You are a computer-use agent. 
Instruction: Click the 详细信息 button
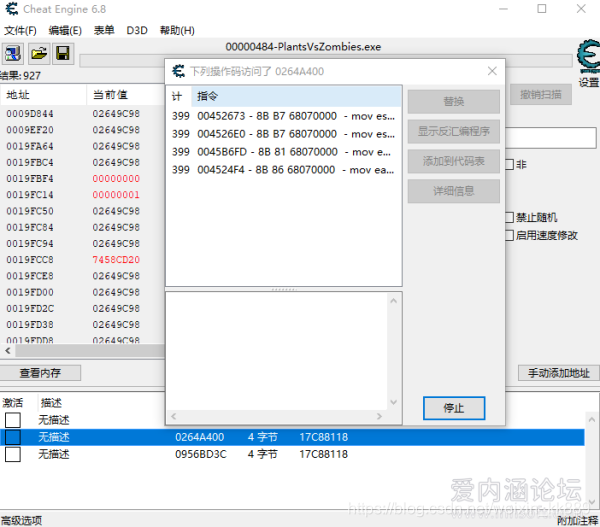(453, 191)
